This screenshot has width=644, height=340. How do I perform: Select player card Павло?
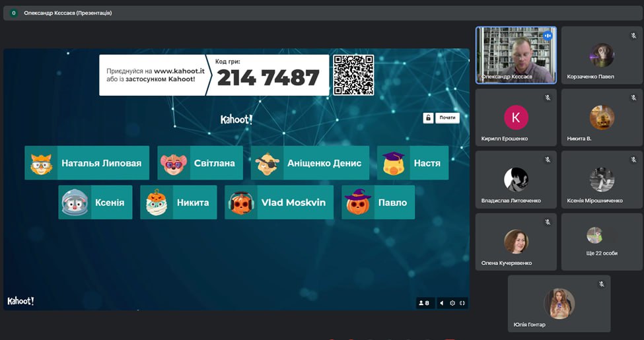pos(378,203)
